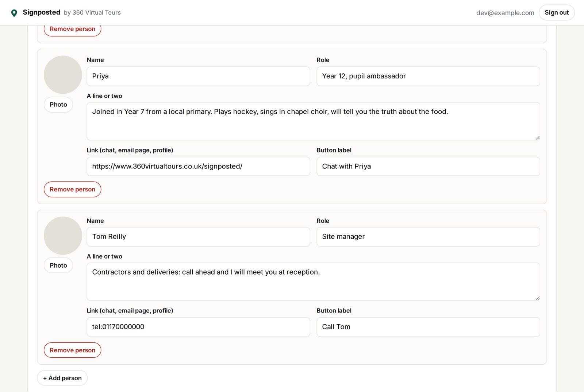The height and width of the screenshot is (392, 584).
Task: Edit Priya's Name field
Action: tap(198, 76)
